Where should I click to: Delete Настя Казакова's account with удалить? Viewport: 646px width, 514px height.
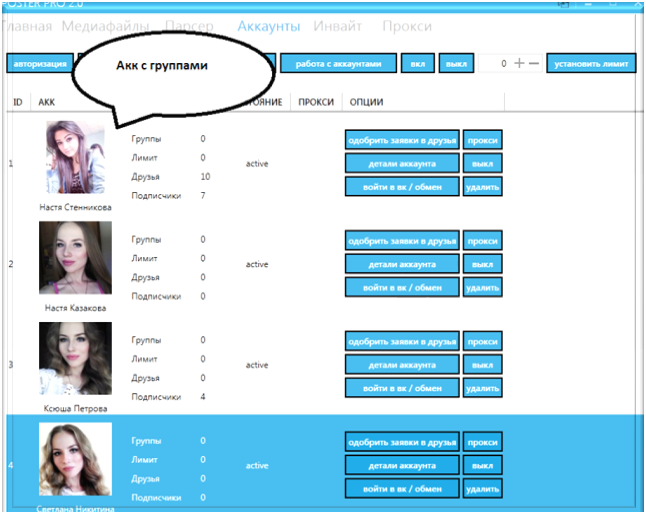pyautogui.click(x=482, y=287)
